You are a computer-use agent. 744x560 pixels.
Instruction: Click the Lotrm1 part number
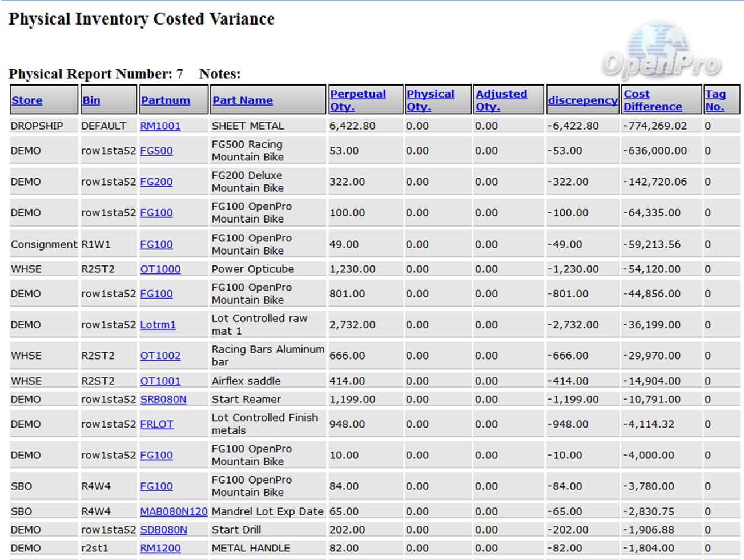coord(158,325)
